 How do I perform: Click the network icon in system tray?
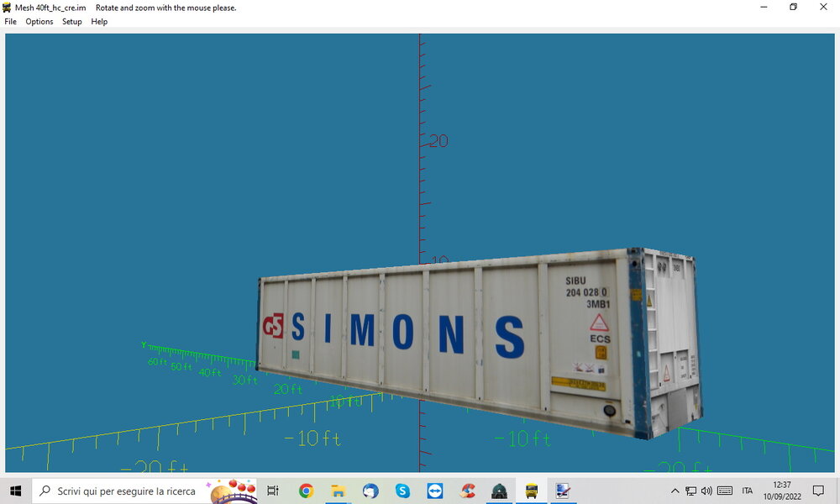691,491
